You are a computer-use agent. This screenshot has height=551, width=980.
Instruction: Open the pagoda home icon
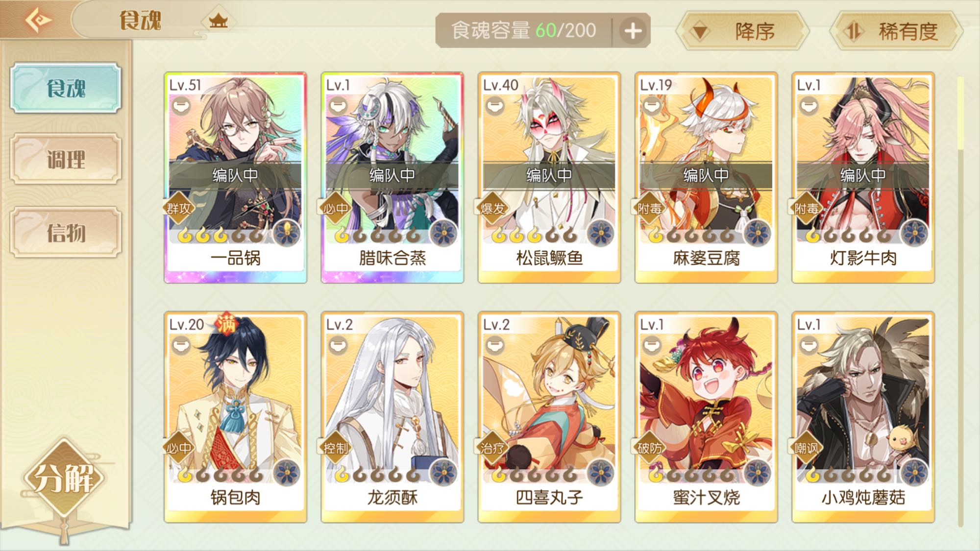[x=218, y=21]
